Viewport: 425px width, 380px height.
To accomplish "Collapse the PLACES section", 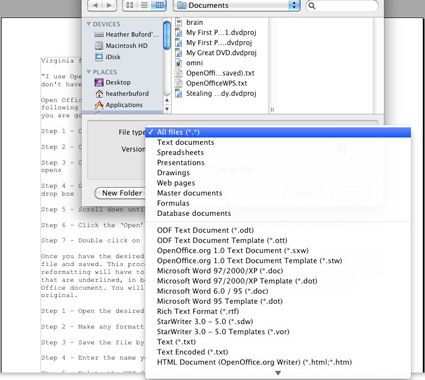I will (x=89, y=72).
